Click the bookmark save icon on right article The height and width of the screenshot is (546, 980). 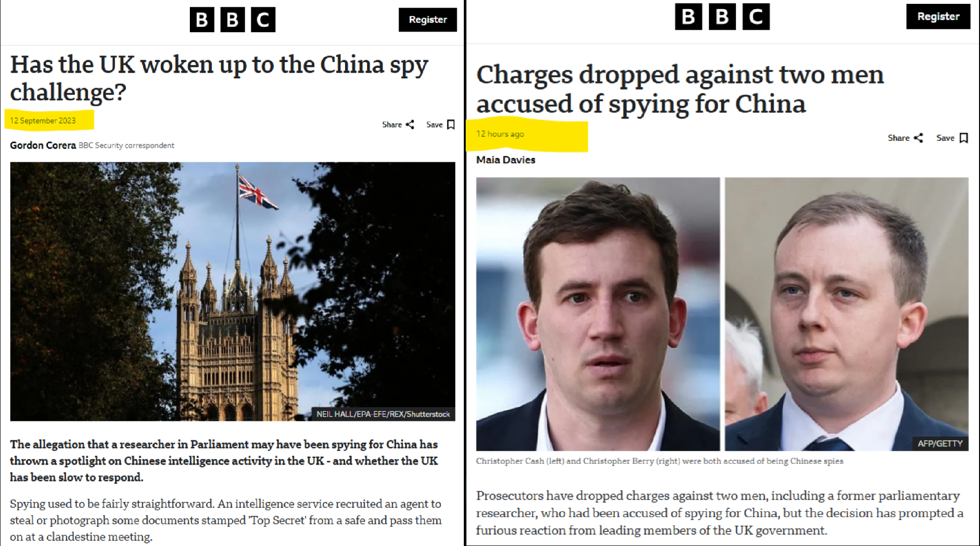(x=964, y=138)
